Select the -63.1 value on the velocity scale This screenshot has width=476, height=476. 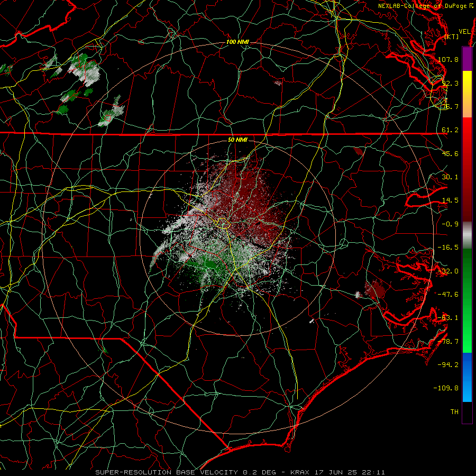click(x=448, y=318)
